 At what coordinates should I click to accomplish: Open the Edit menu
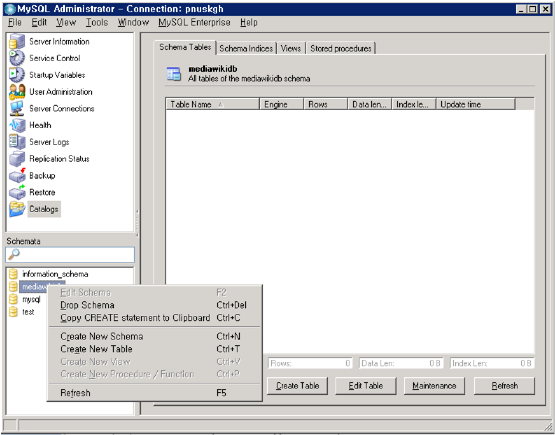pyautogui.click(x=39, y=23)
